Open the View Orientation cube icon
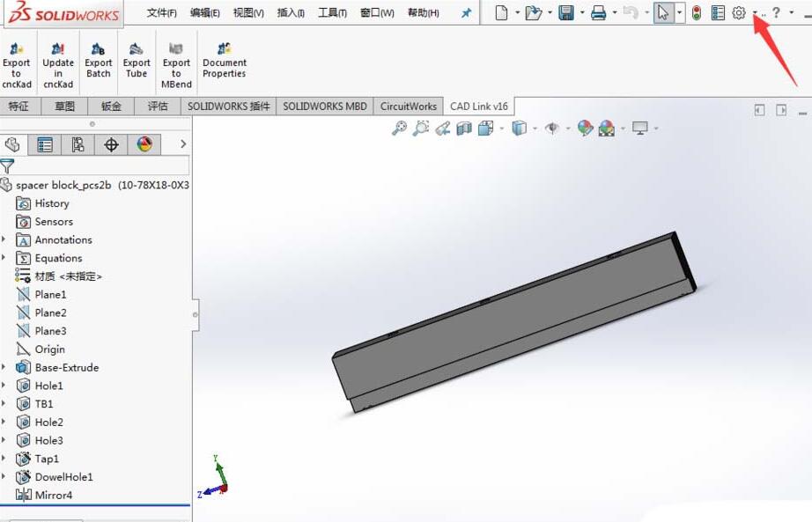812x522 pixels. coord(485,128)
